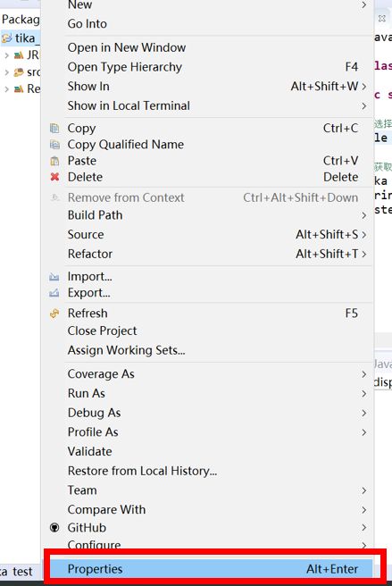This screenshot has width=392, height=586.
Task: Click the GitHub octocat icon
Action: point(54,527)
